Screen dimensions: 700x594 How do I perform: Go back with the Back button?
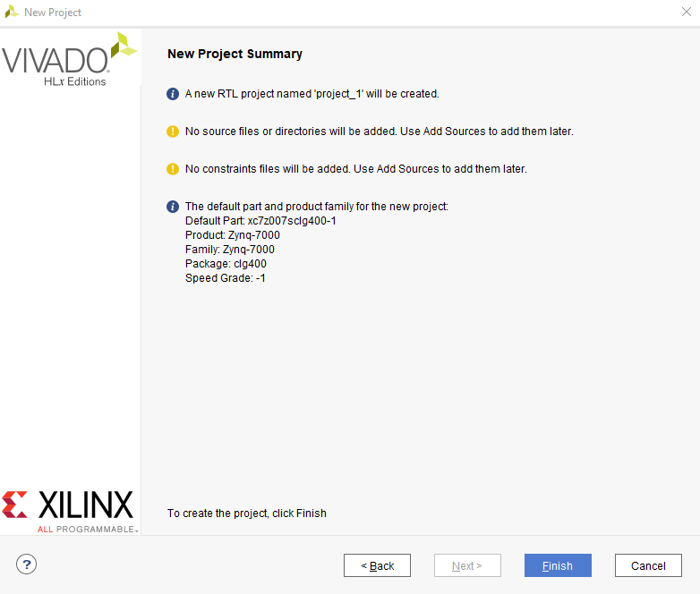coord(377,565)
